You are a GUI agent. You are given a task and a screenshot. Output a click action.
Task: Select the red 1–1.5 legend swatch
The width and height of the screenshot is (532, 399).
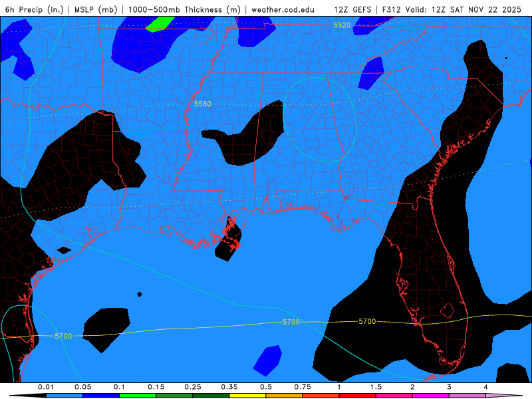click(x=358, y=396)
